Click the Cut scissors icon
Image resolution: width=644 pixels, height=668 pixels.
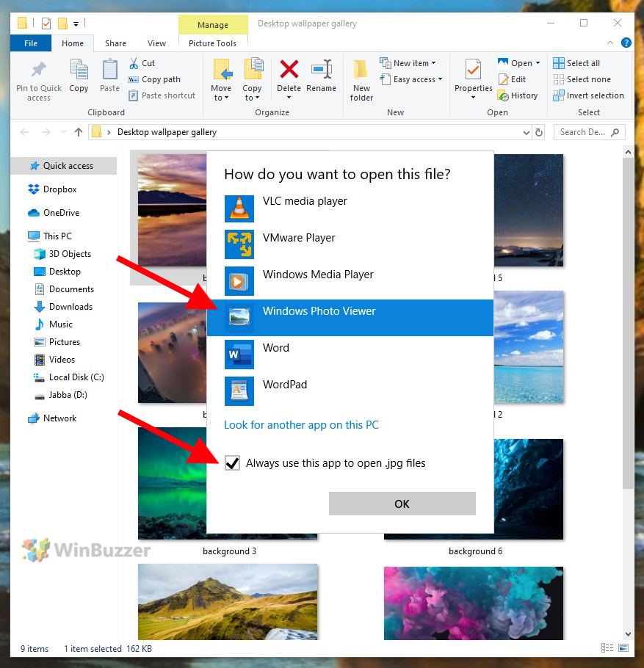coord(134,63)
